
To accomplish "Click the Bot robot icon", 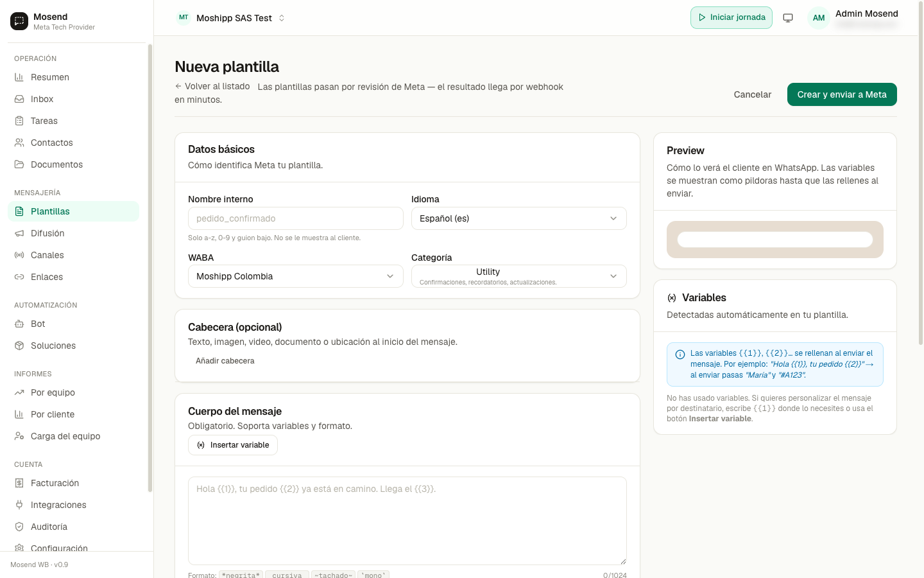I will tap(19, 324).
